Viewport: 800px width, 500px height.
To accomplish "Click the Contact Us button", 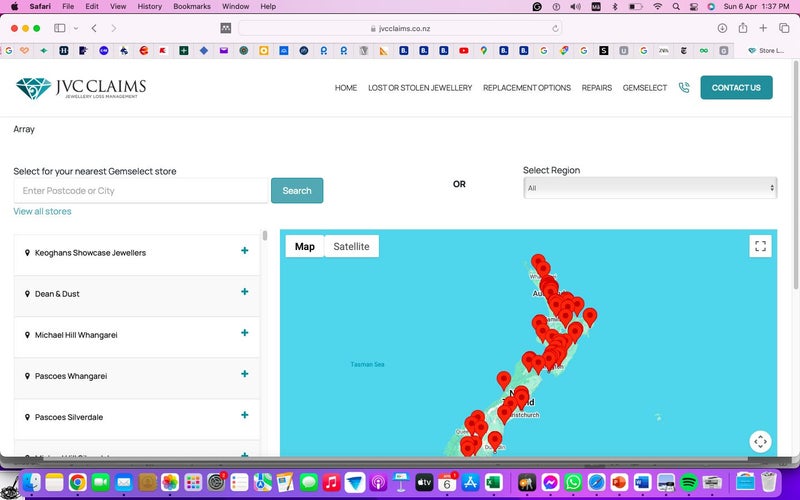I will (736, 88).
